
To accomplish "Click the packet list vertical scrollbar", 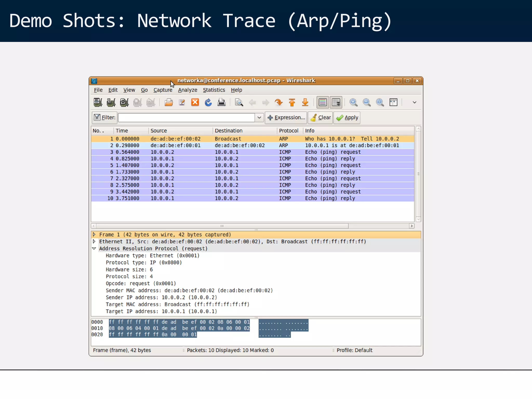I will pos(418,174).
